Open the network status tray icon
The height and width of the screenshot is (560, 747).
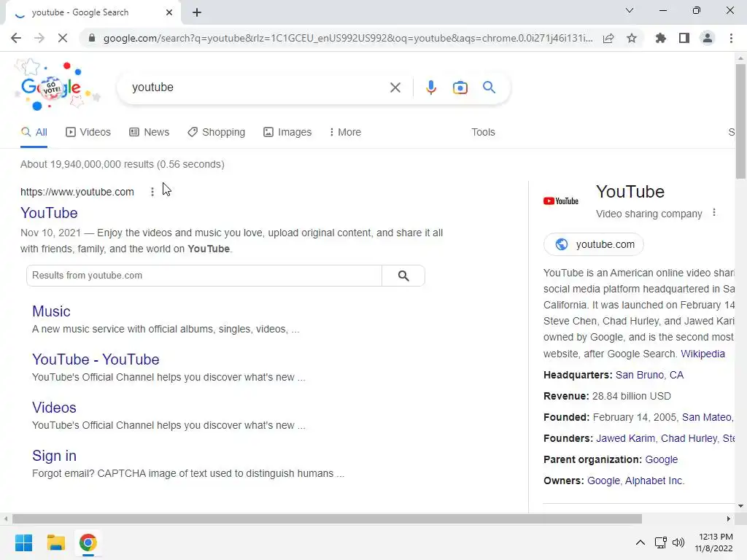click(660, 542)
